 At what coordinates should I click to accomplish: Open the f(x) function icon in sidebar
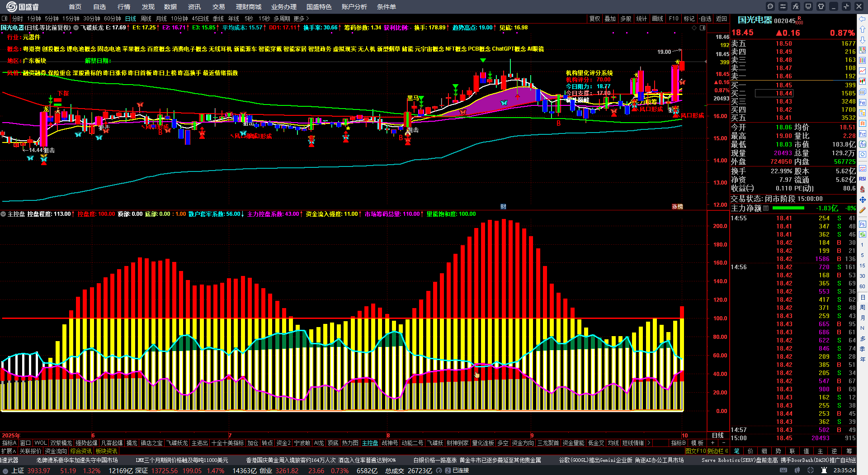coord(863,144)
